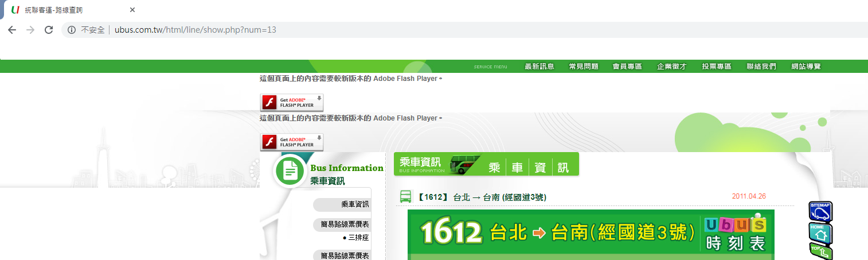Go back using the browser back arrow
Image resolution: width=868 pixels, height=260 pixels.
(12, 30)
